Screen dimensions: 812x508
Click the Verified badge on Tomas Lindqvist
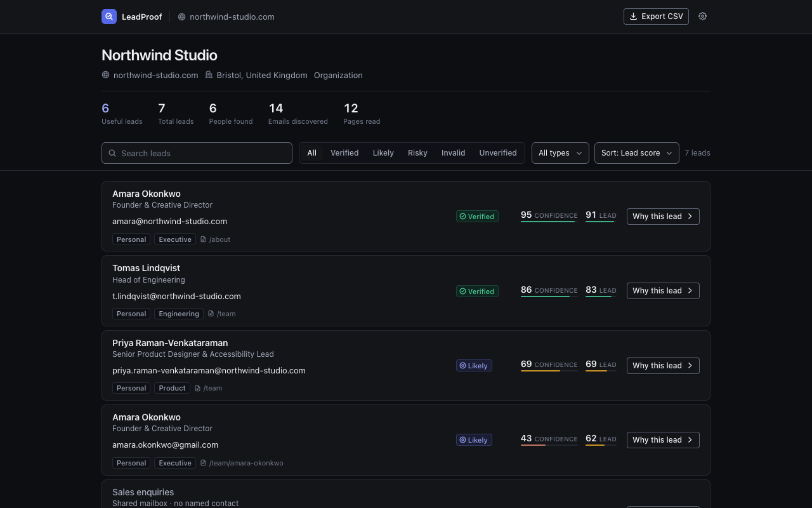(x=477, y=291)
